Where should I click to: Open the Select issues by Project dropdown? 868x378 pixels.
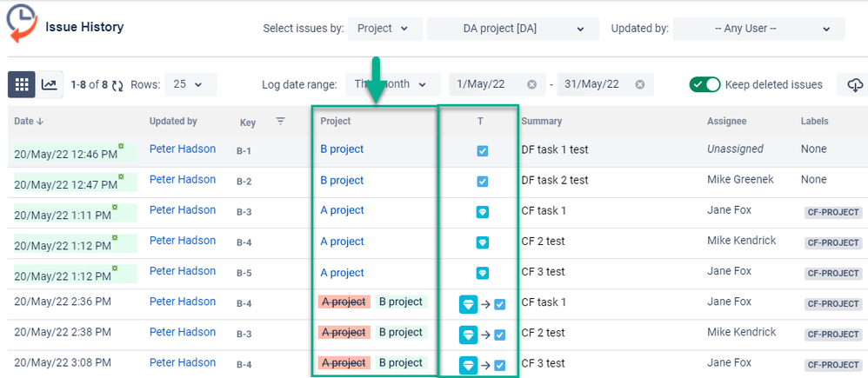(x=385, y=29)
